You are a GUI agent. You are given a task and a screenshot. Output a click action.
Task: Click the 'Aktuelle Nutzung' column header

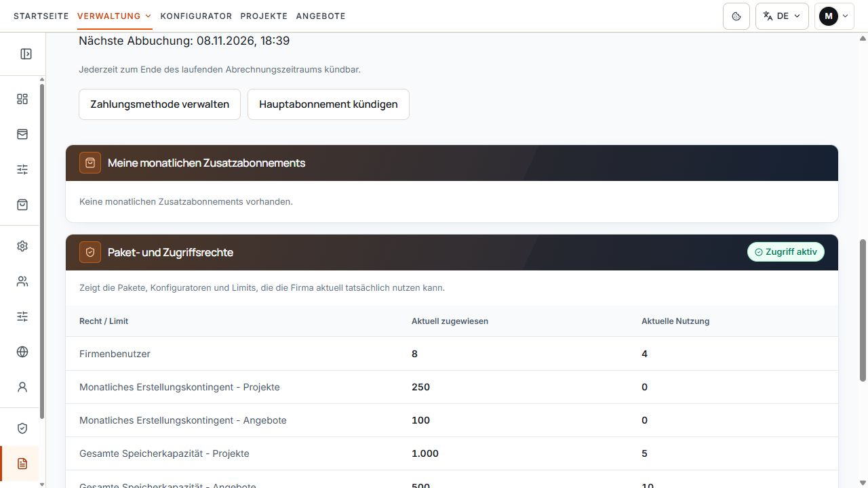tap(675, 321)
